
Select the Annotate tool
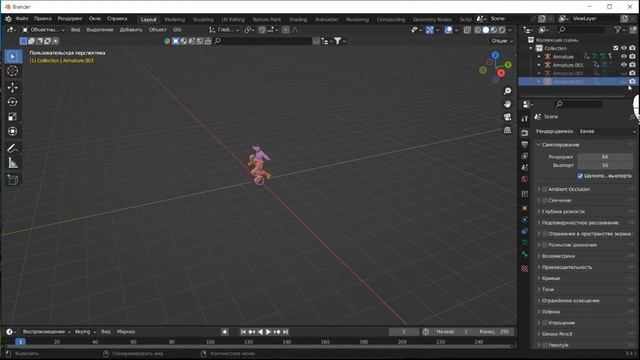click(x=13, y=148)
